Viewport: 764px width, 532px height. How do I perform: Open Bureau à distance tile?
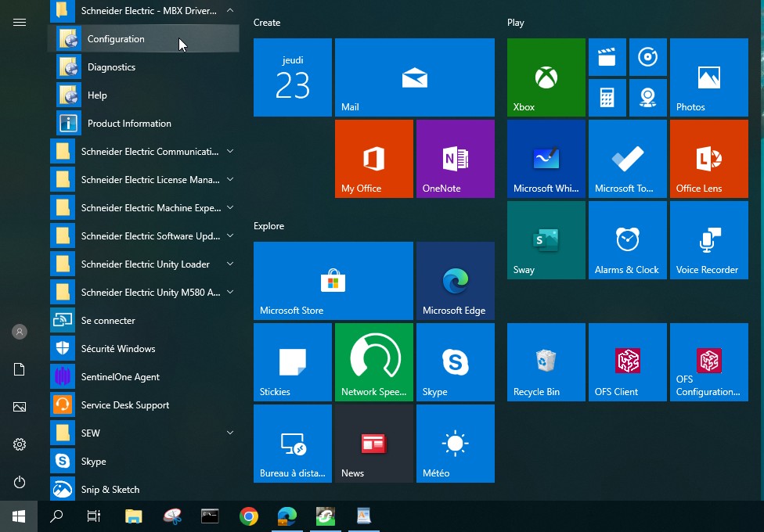292,444
